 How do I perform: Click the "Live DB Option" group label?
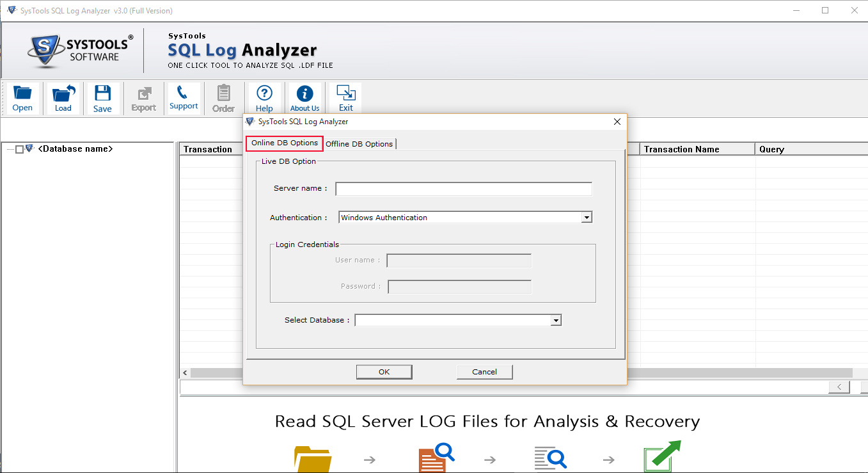289,161
